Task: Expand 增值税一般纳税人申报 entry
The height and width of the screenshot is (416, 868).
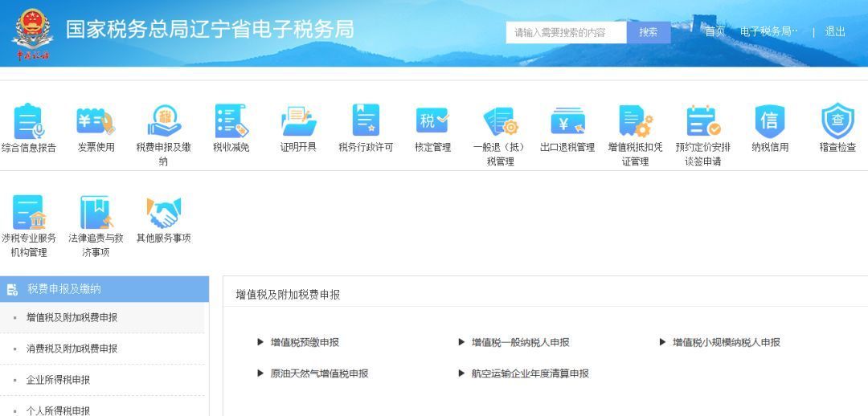Action: 519,342
